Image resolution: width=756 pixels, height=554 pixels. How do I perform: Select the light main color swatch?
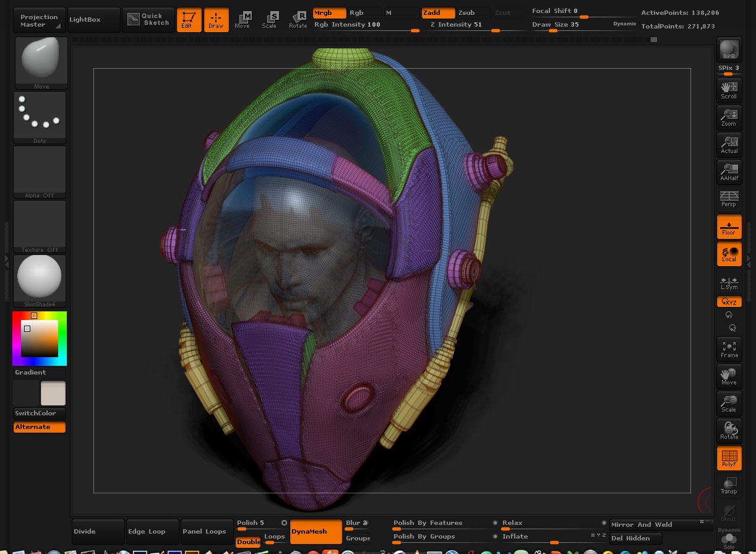point(53,393)
